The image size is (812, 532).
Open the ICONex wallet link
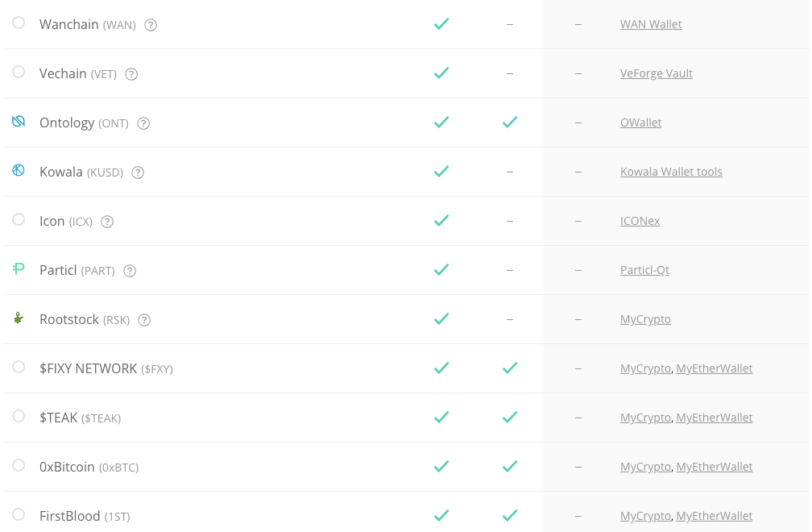pyautogui.click(x=640, y=221)
